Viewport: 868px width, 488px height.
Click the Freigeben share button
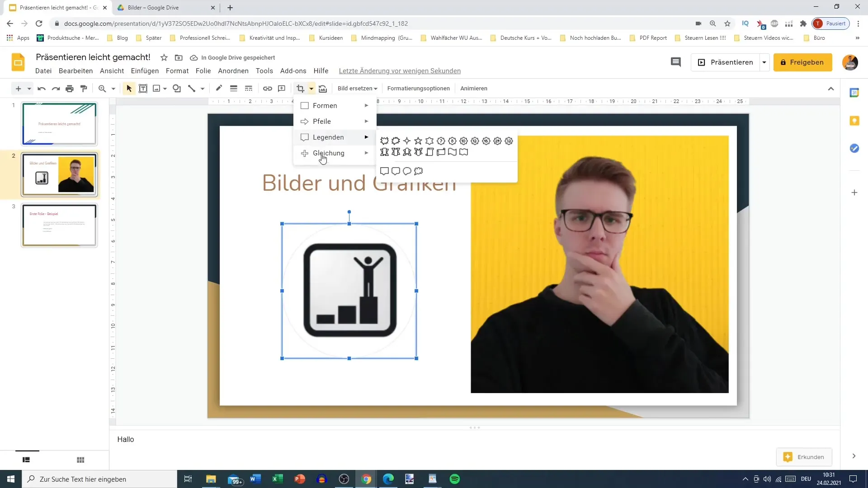pyautogui.click(x=802, y=62)
